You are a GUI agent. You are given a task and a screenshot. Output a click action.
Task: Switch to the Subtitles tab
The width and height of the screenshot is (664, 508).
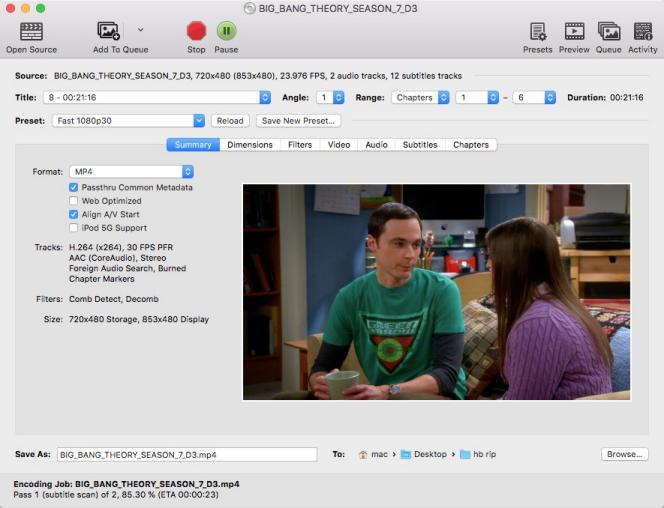420,145
